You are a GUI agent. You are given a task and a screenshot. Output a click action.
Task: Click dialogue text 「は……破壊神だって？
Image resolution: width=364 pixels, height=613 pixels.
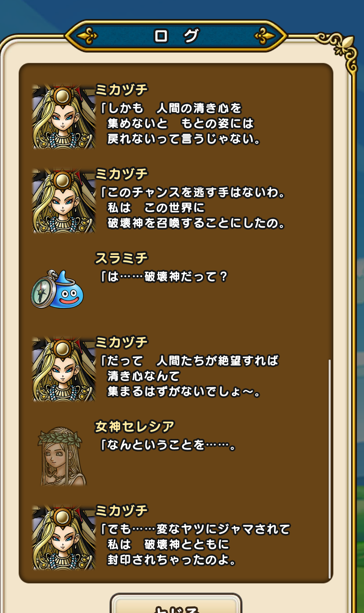(164, 277)
